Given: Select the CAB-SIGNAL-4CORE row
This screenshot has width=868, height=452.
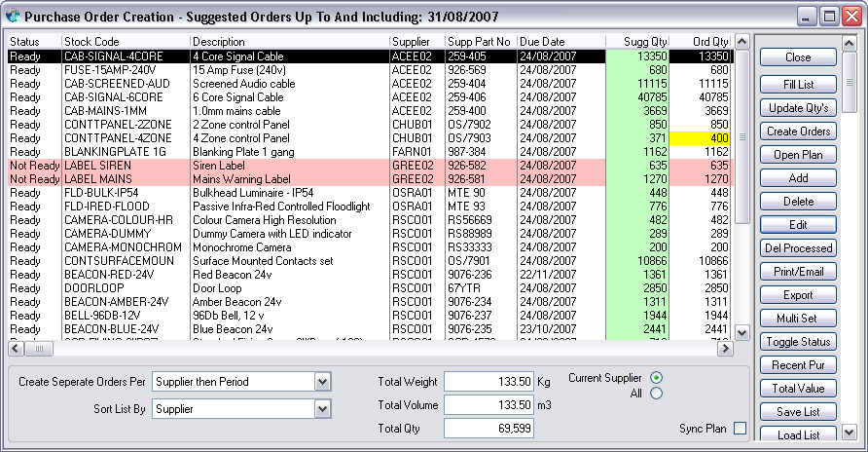Looking at the screenshot, I should tap(370, 56).
